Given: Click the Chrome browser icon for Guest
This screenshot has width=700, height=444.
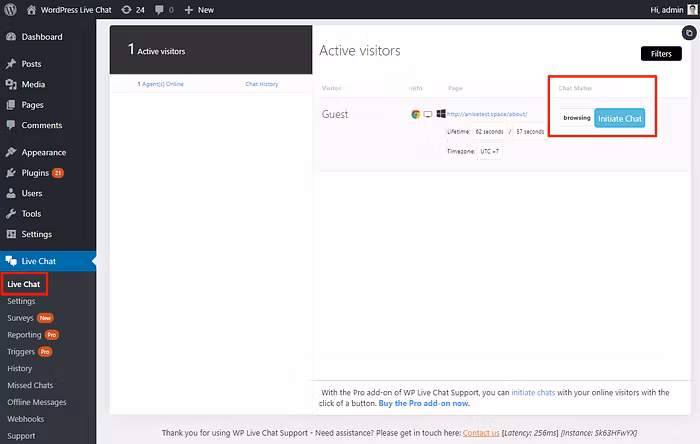Looking at the screenshot, I should [x=416, y=115].
